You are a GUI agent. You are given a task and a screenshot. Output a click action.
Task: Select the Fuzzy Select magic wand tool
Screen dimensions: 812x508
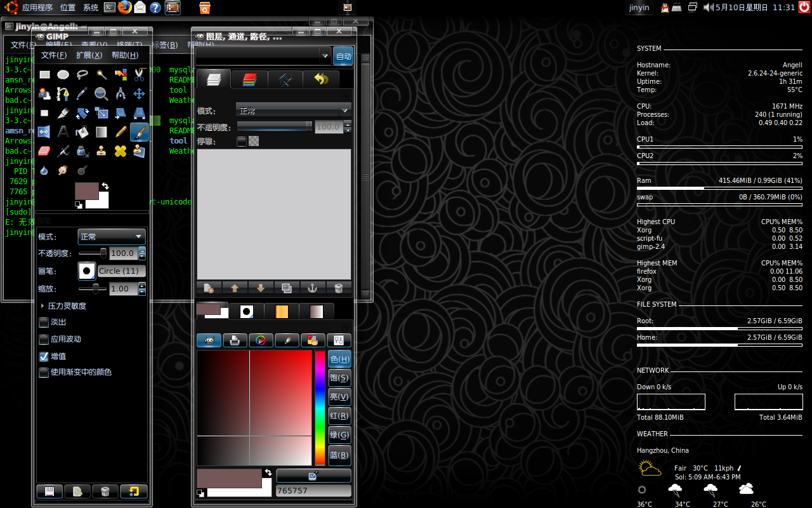(x=101, y=74)
